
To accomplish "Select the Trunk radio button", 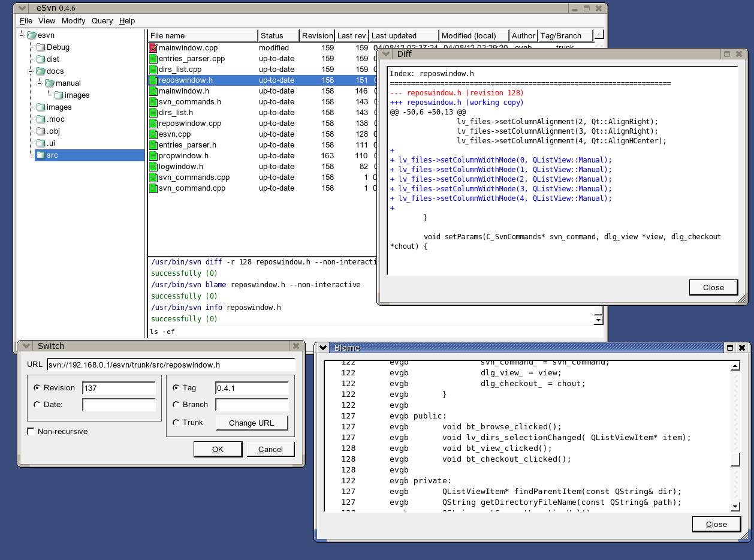I will coord(176,422).
